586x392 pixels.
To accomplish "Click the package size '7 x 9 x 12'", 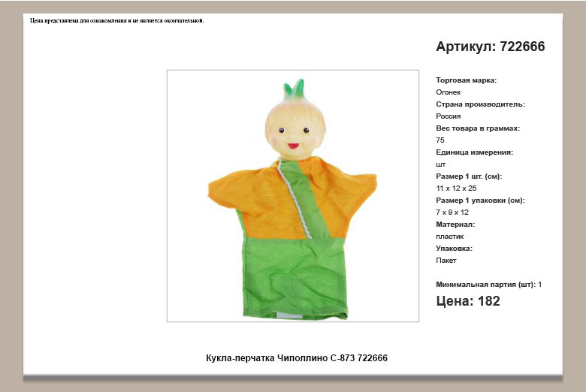I will pyautogui.click(x=452, y=212).
